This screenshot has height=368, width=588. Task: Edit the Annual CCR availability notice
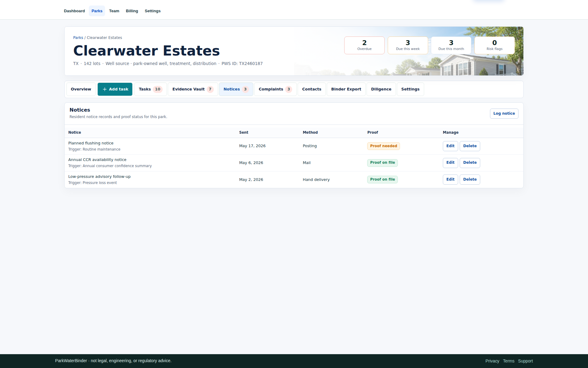click(450, 163)
